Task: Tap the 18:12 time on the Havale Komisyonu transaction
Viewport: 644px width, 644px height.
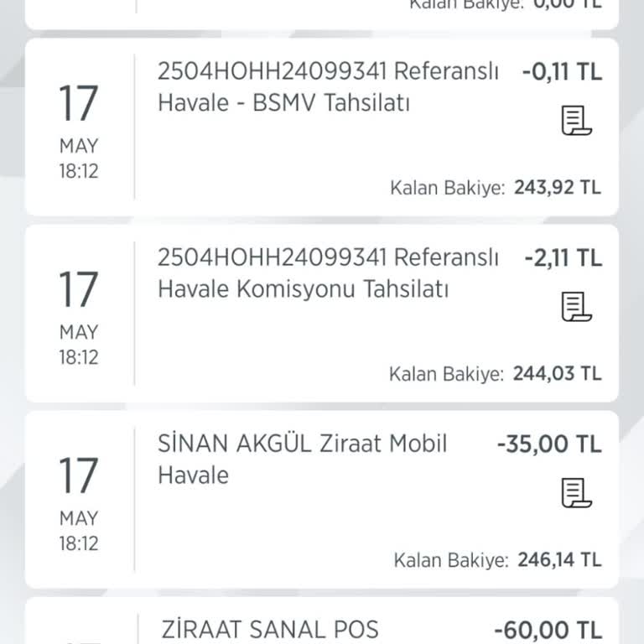Action: [78, 357]
